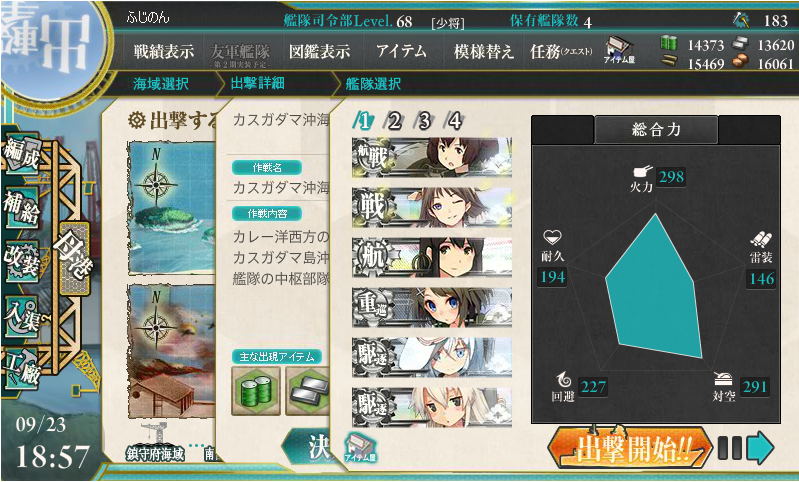The image size is (799, 482).
Task: Open the 入渠 docking repair icon
Action: (x=21, y=316)
